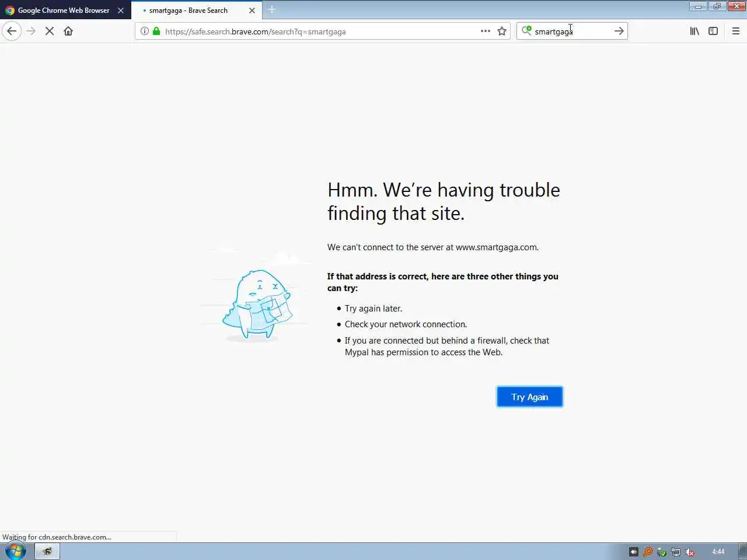This screenshot has height=560, width=747.
Task: Minimize the browser window
Action: 698,6
